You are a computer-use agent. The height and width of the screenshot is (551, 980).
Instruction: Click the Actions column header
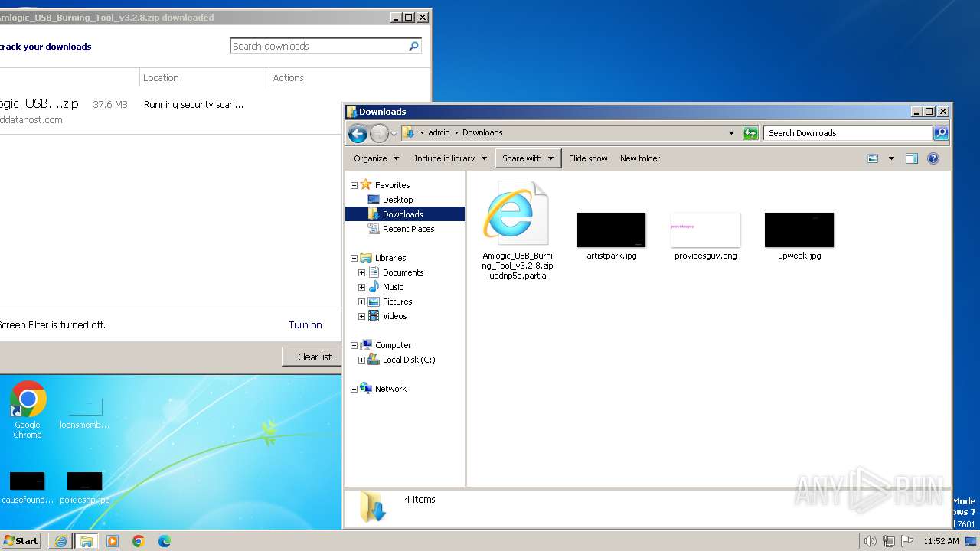tap(288, 77)
